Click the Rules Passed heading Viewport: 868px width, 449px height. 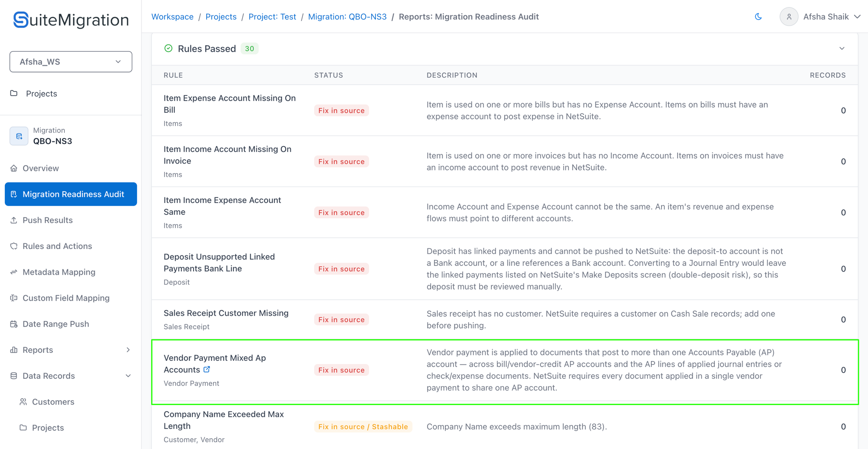[207, 49]
